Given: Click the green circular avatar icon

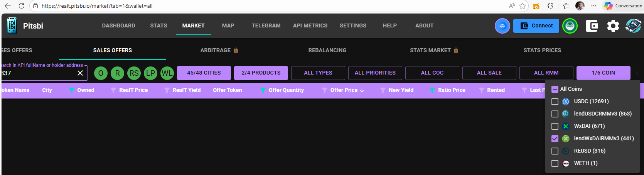Looking at the screenshot, I should 570,26.
